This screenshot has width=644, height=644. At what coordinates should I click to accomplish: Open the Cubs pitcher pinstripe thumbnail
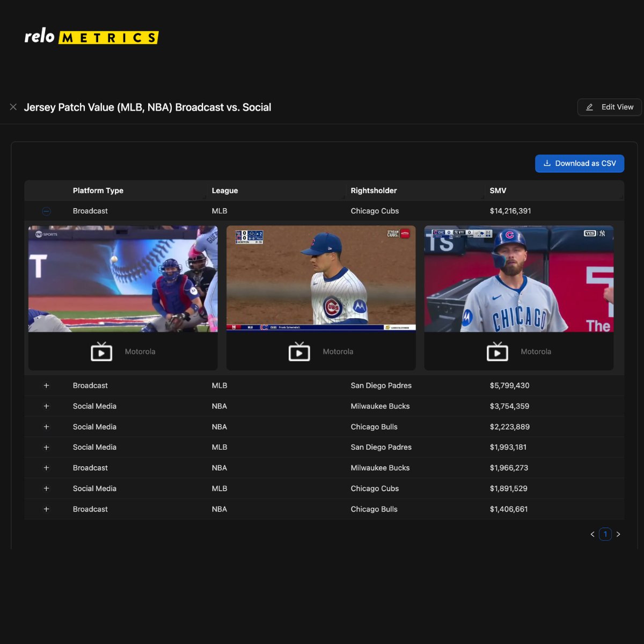coord(321,279)
